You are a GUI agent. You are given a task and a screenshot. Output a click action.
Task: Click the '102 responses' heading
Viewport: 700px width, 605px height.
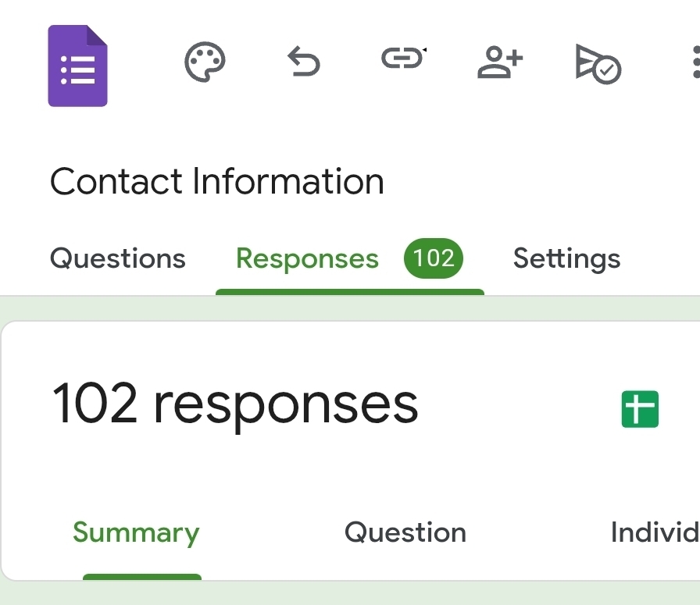[x=235, y=404]
